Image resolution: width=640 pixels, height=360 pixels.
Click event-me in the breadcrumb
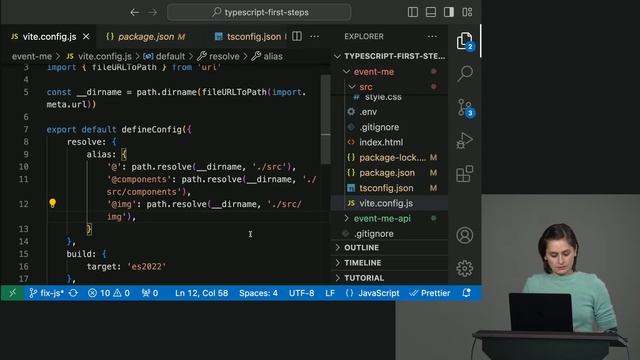(32, 56)
